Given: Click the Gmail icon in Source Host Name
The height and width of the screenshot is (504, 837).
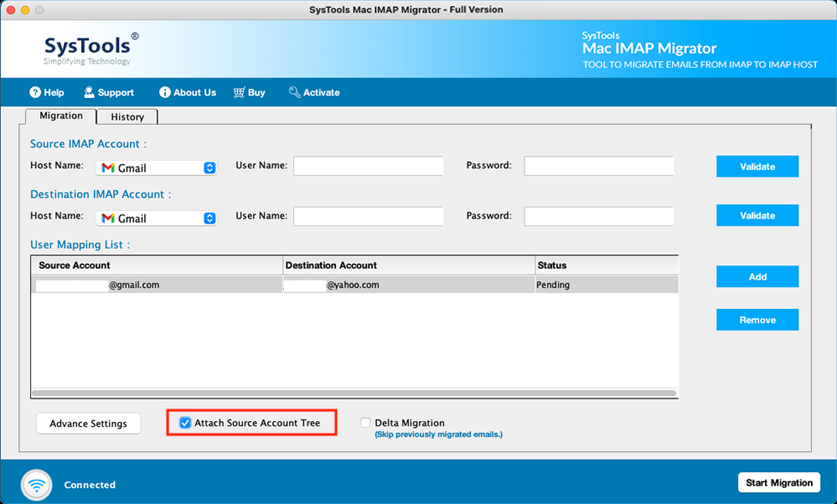Looking at the screenshot, I should (108, 168).
